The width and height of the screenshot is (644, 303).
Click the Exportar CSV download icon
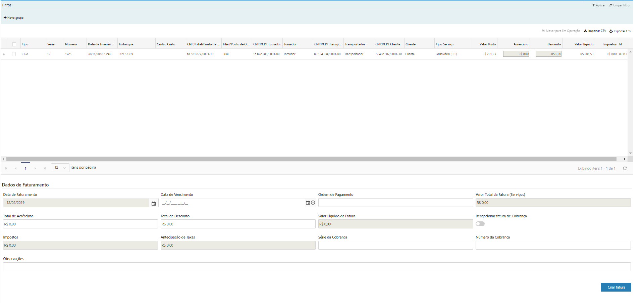[x=611, y=31]
